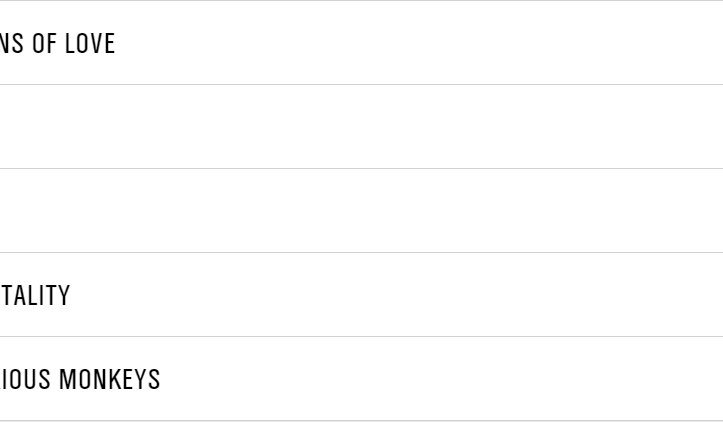
Task: Select the "IOUS MONKEYS" title text
Action: coord(80,380)
